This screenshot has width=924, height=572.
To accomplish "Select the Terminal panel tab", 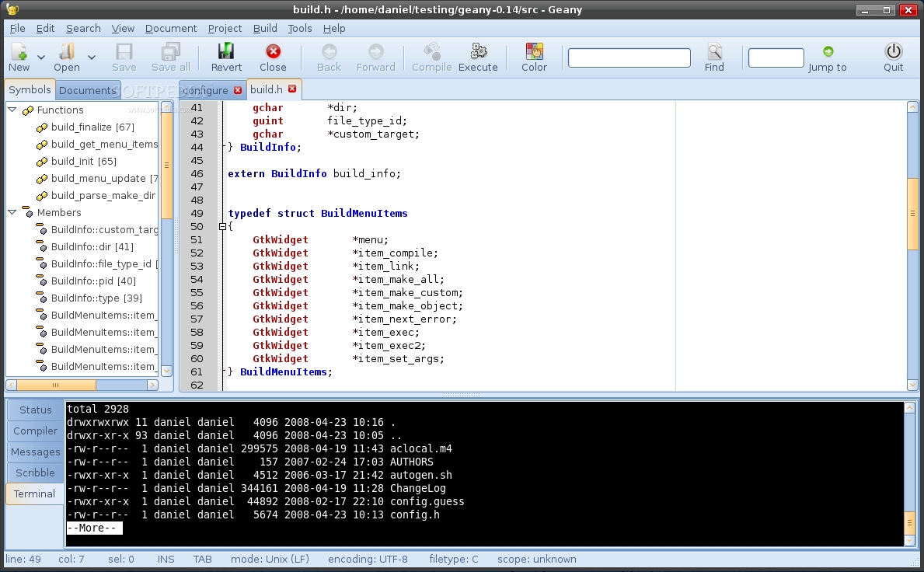I will pos(34,494).
